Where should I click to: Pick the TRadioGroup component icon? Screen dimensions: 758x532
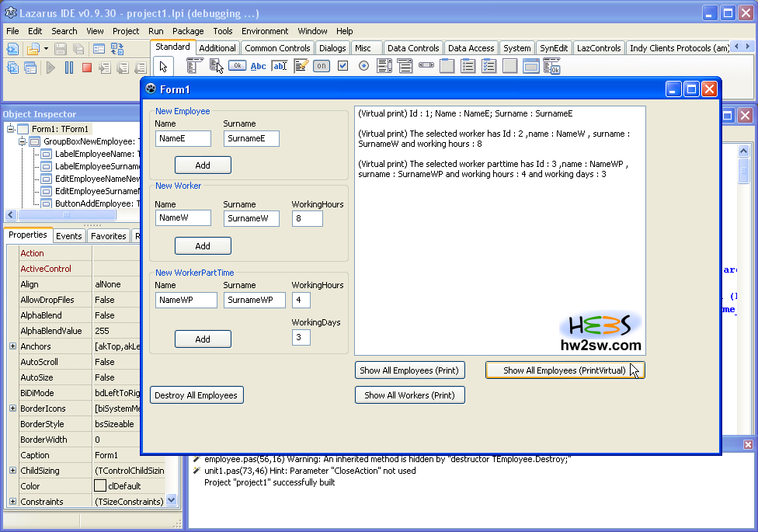point(468,66)
